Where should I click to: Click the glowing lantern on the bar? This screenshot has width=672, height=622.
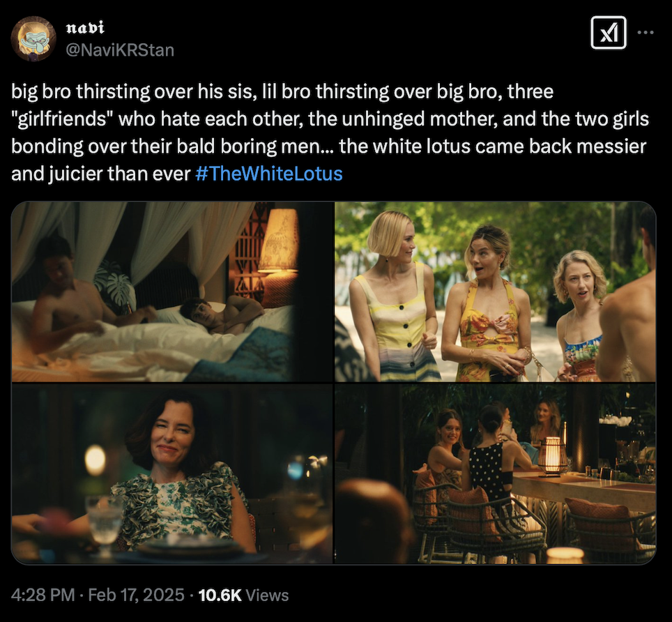point(551,457)
